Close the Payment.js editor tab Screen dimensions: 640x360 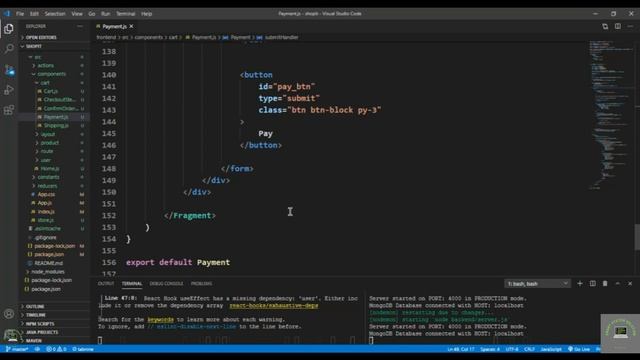[x=131, y=26]
